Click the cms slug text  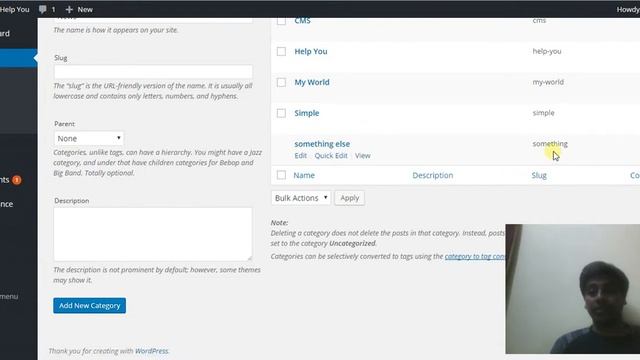point(539,21)
